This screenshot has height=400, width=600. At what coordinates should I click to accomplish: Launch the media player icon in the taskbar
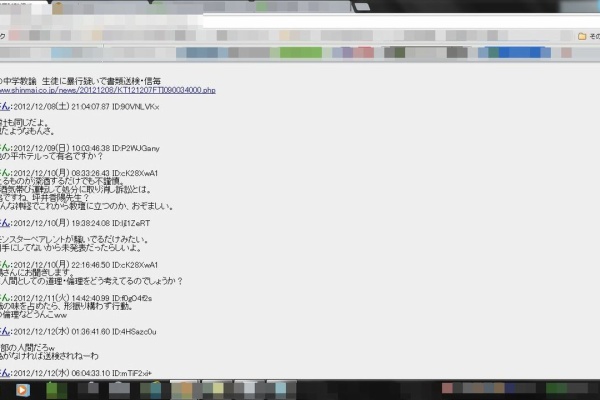point(23,389)
